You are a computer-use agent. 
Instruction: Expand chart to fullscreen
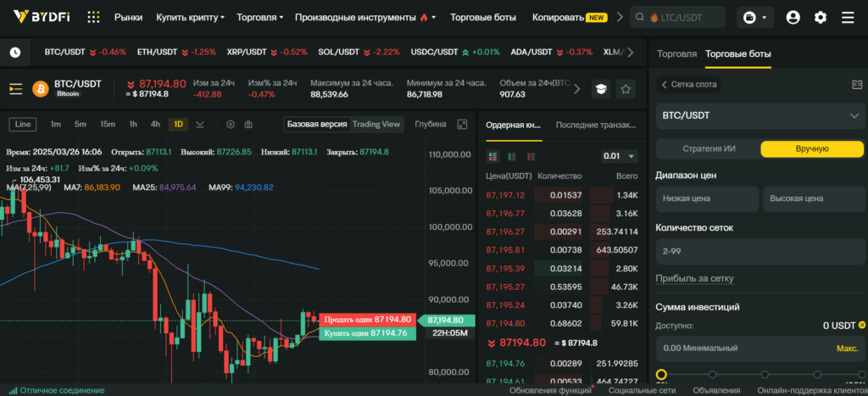coord(462,125)
